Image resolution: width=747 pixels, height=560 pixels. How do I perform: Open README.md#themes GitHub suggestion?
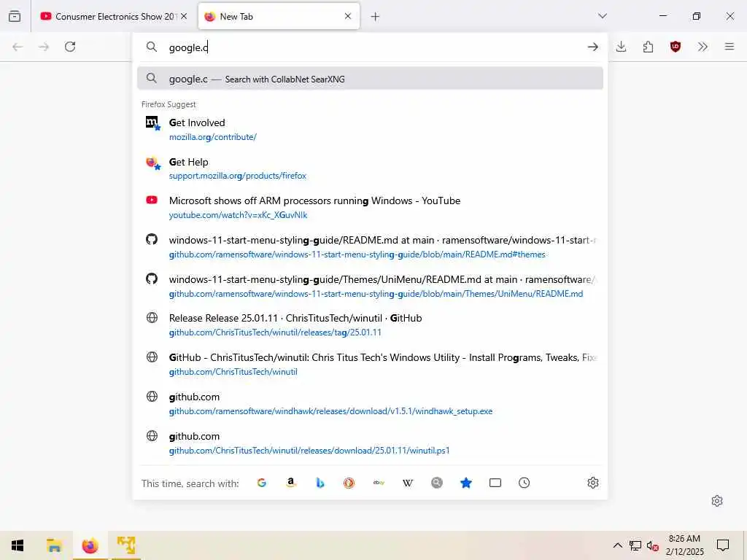pos(370,247)
